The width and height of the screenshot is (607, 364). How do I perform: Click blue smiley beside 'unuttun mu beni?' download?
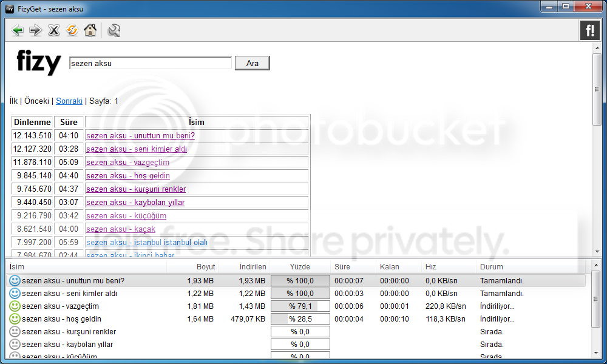pos(15,281)
